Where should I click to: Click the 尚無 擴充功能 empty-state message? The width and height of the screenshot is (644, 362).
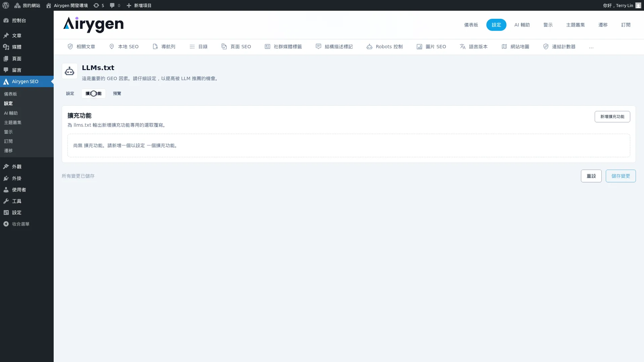coord(126,145)
